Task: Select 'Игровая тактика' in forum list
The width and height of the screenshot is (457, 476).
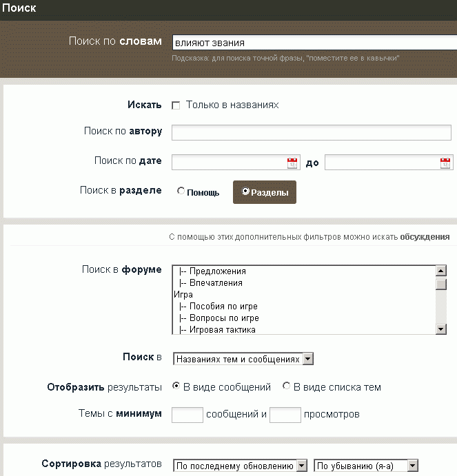Action: click(x=304, y=329)
